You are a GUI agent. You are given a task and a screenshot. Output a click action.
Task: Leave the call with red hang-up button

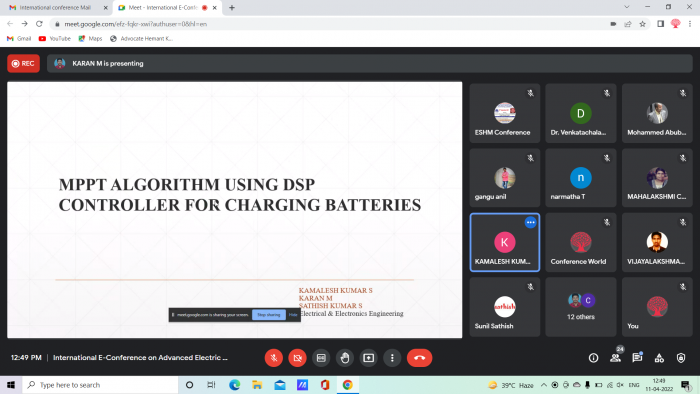[419, 358]
